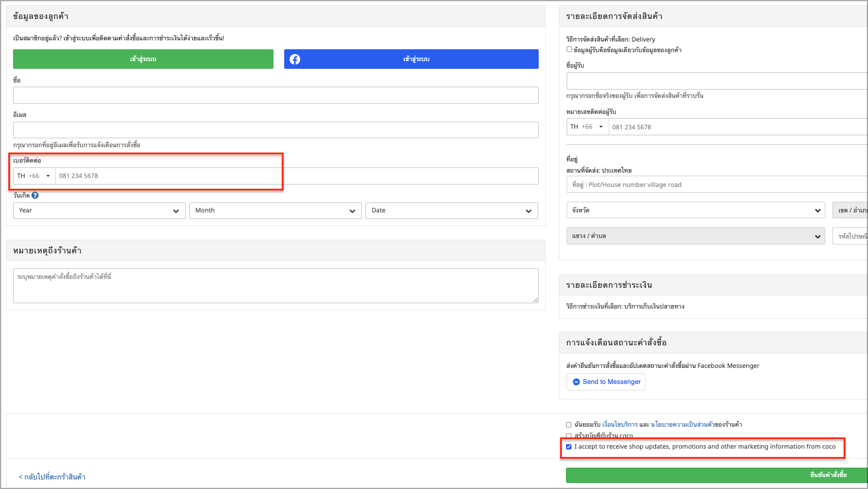
Task: Open the privacy policy link
Action: coord(682,425)
